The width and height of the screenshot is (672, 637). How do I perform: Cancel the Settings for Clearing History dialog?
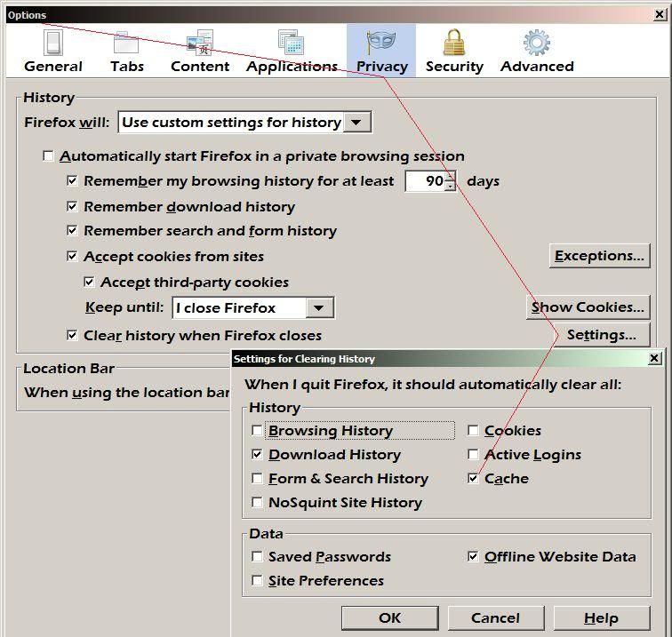[496, 617]
